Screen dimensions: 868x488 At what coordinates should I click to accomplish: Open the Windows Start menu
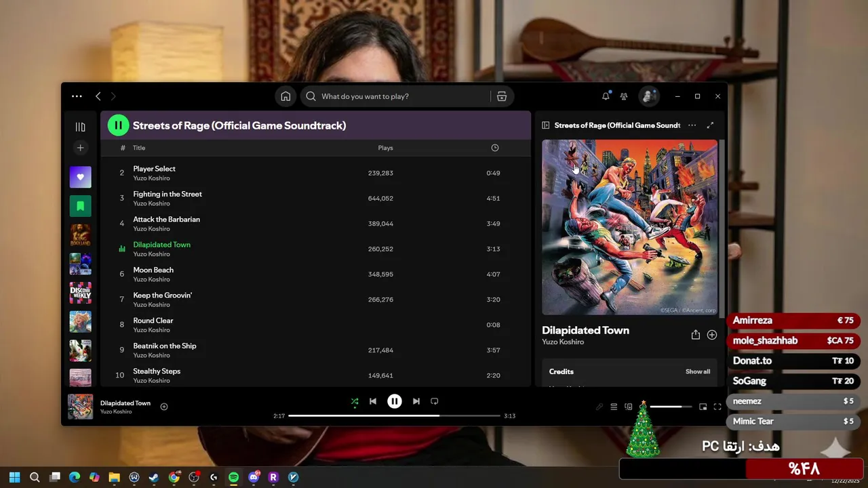(x=15, y=477)
